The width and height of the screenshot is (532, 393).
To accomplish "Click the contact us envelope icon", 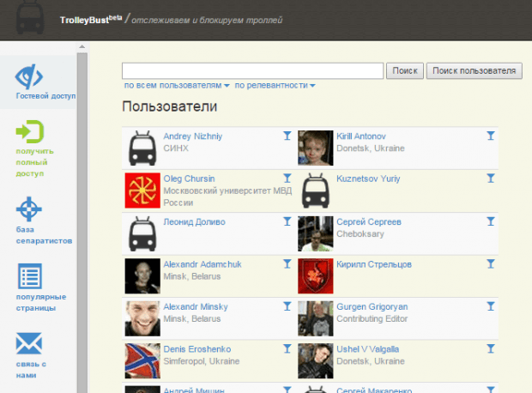I will pos(29,345).
